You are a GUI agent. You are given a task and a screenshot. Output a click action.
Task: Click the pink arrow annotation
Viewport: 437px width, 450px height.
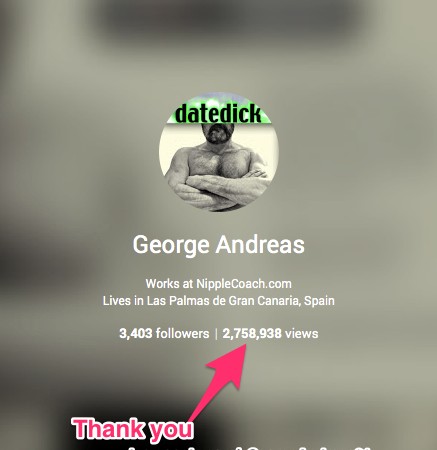pyautogui.click(x=220, y=383)
